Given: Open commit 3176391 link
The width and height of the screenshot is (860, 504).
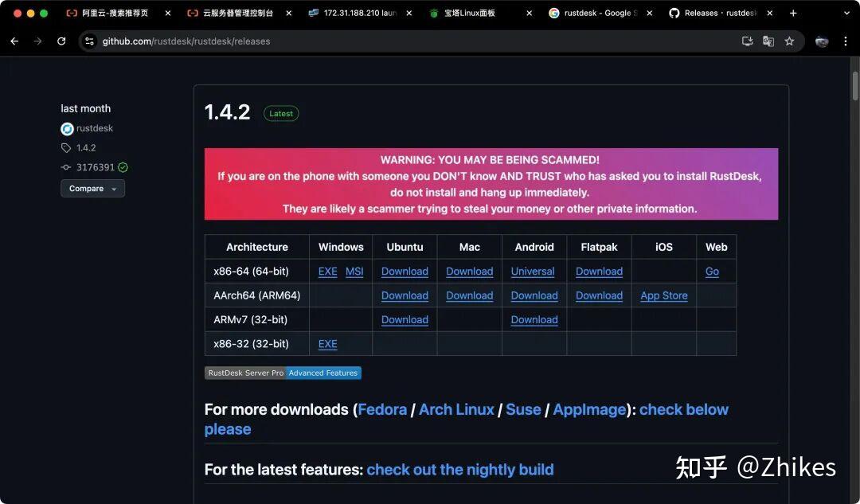Looking at the screenshot, I should click(96, 167).
